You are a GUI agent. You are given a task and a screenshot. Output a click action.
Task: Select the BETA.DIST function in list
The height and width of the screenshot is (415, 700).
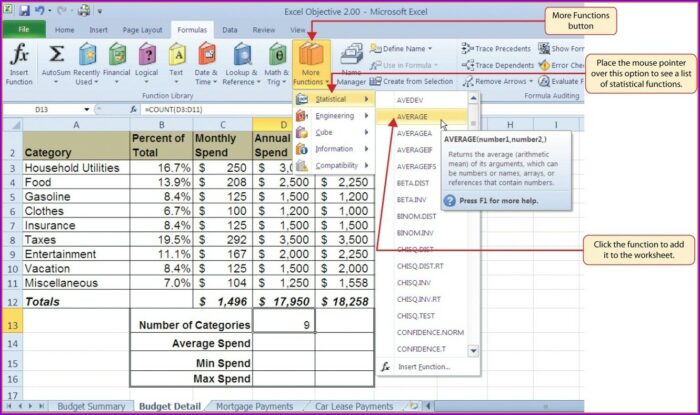(422, 183)
